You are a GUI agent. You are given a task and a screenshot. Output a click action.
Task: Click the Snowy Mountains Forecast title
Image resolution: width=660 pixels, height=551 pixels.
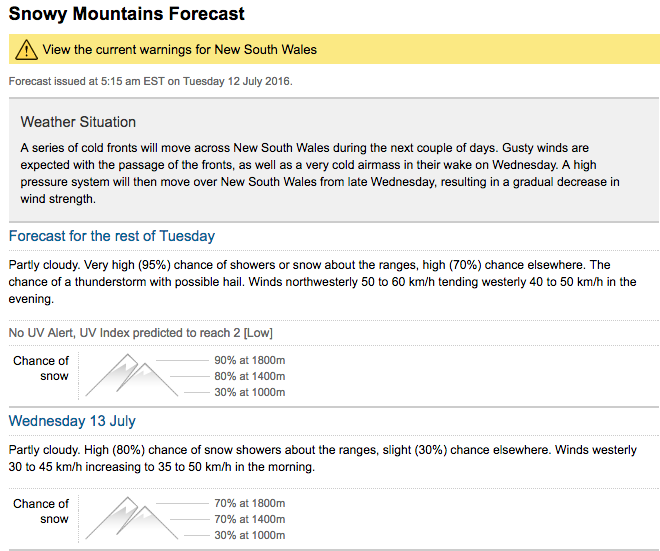(x=126, y=14)
